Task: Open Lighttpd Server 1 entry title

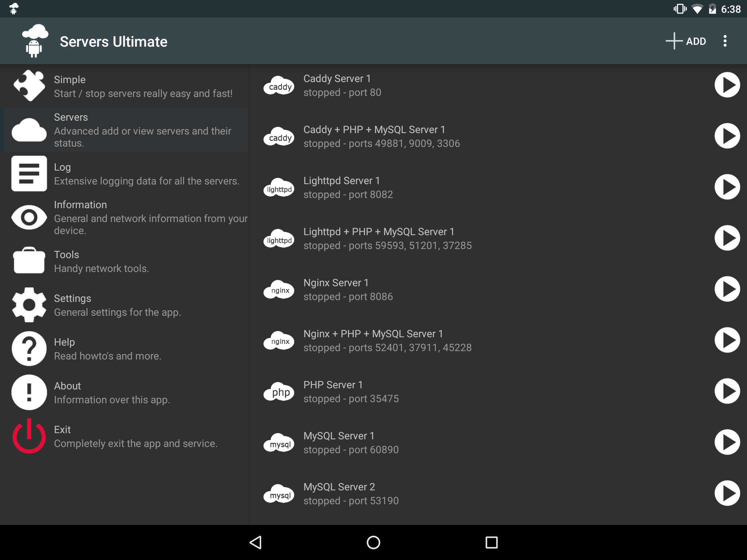Action: click(x=342, y=180)
